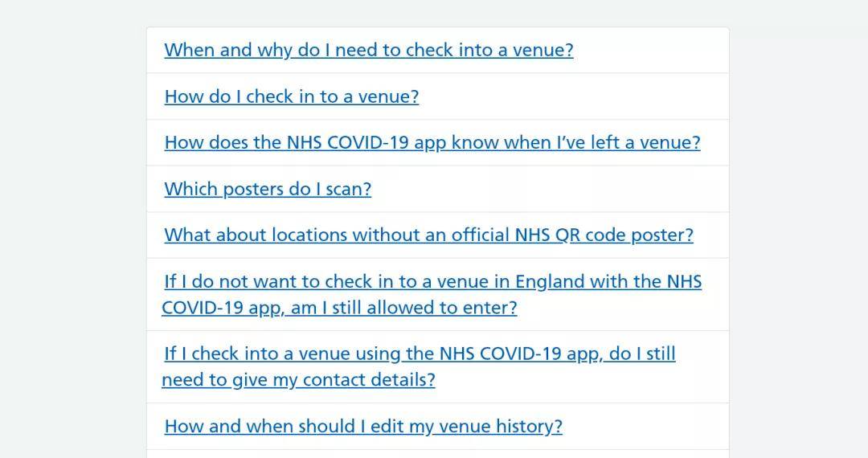Click the 'am I still allowed to enter?' line
Screen dimensions: 868x458
[x=404, y=308]
